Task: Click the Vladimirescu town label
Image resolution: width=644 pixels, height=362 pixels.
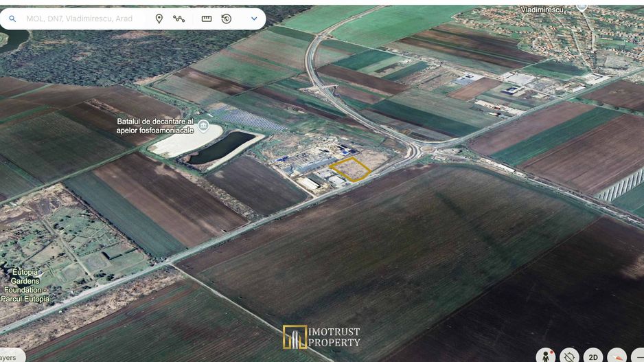Action: click(x=542, y=10)
